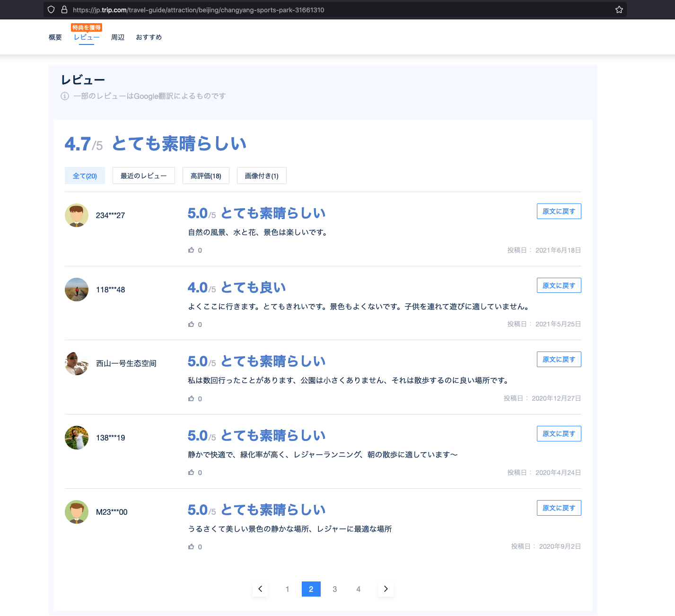Viewport: 675px width, 616px height.
Task: Click avatar of user 138***19
Action: [77, 438]
